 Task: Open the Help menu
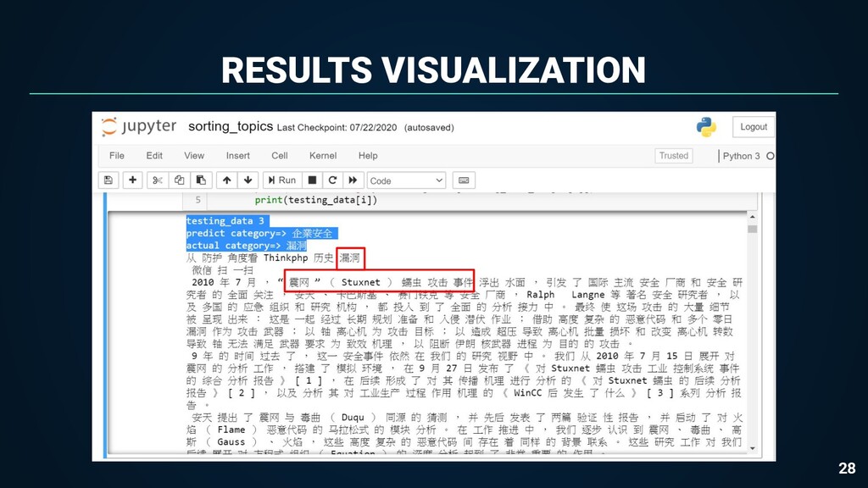368,156
